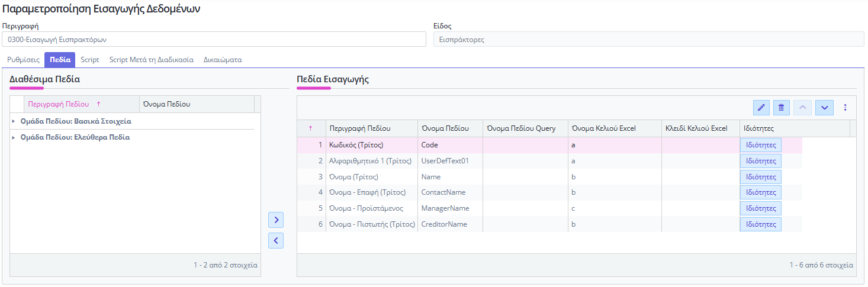Viewport: 868px width, 287px height.
Task: Click the Όνομα Κελιού Excel column header
Action: coord(603,128)
